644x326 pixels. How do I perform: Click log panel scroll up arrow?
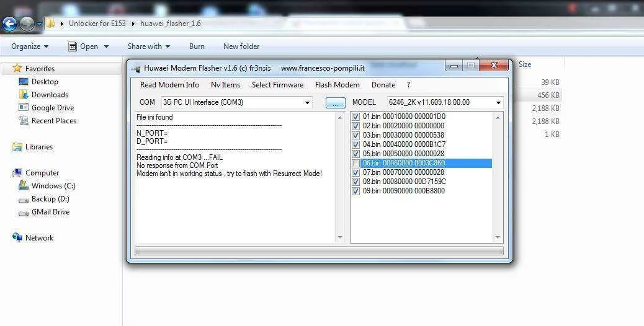tap(340, 118)
